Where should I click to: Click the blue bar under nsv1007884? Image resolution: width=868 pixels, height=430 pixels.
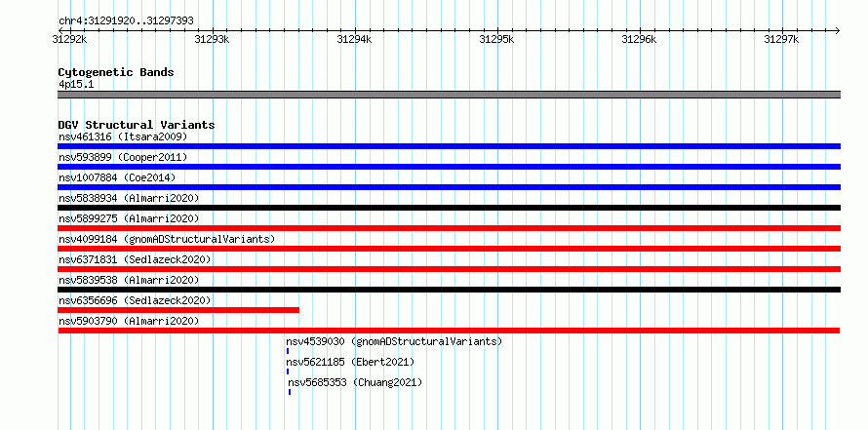pyautogui.click(x=449, y=187)
